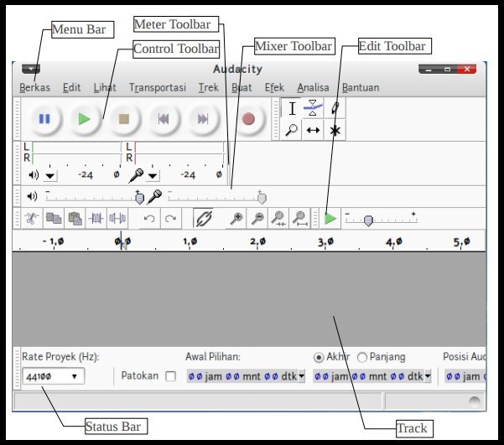
Task: Open the Buat menu
Action: [x=242, y=87]
